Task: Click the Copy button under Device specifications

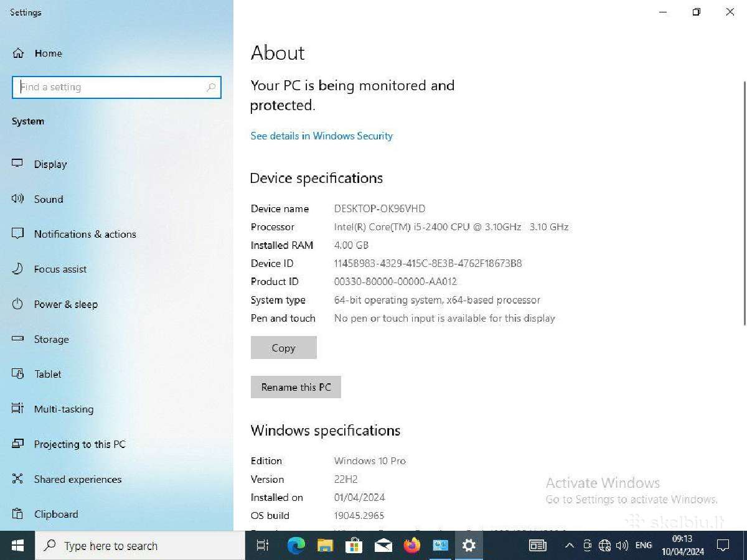Action: click(284, 348)
